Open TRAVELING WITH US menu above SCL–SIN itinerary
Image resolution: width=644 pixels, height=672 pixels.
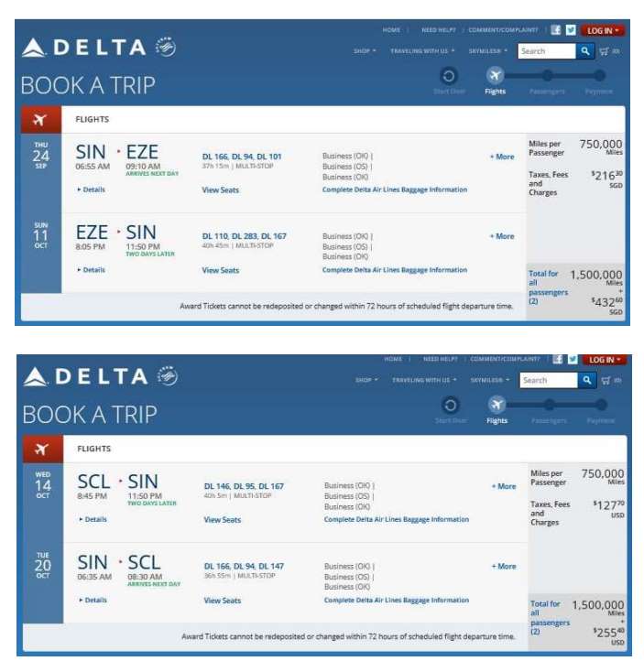click(424, 380)
